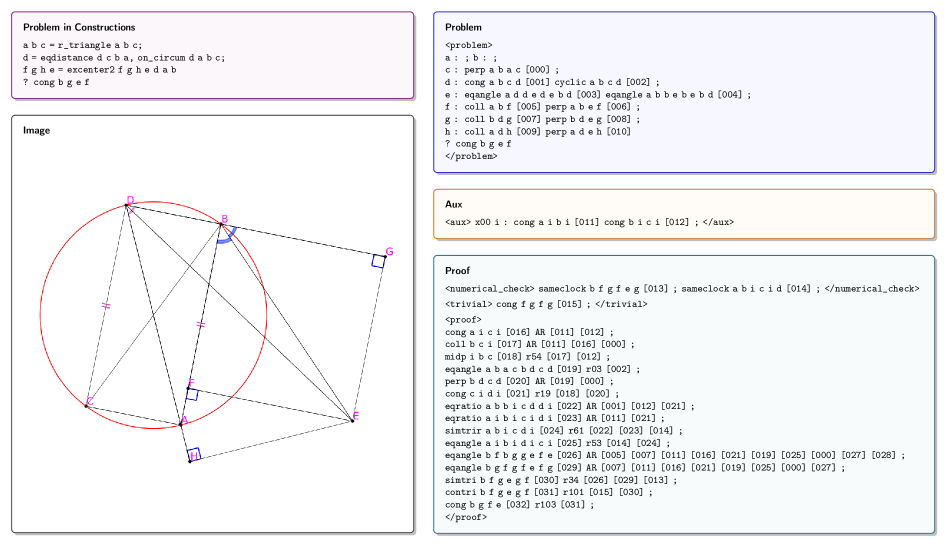Click the goal '? cong b g e f' in the Problem panel
The image size is (946, 545).
pos(478,144)
